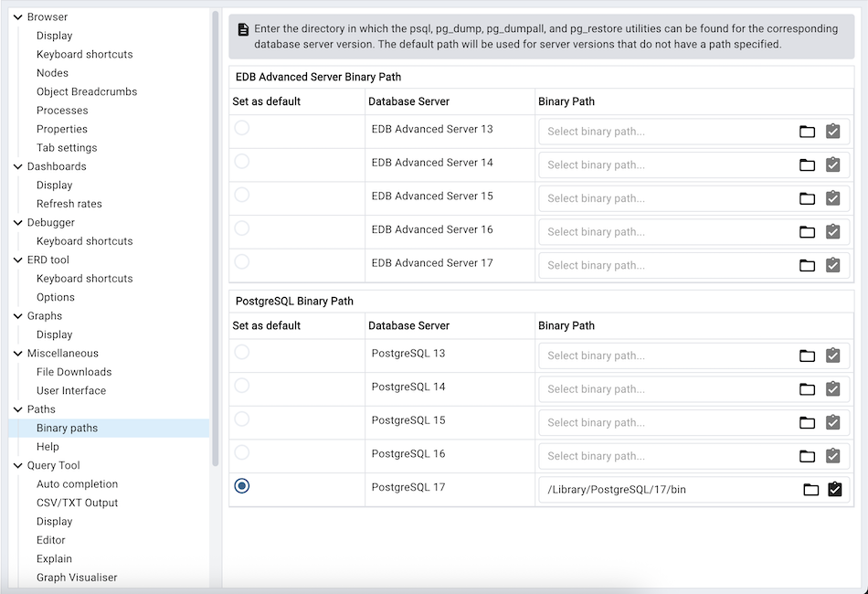868x594 pixels.
Task: Open the folder picker for PostgreSQL 14 binary path
Action: (x=807, y=388)
